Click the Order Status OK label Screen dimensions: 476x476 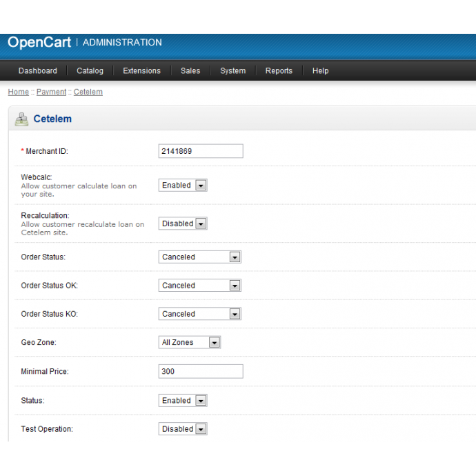pyautogui.click(x=49, y=286)
